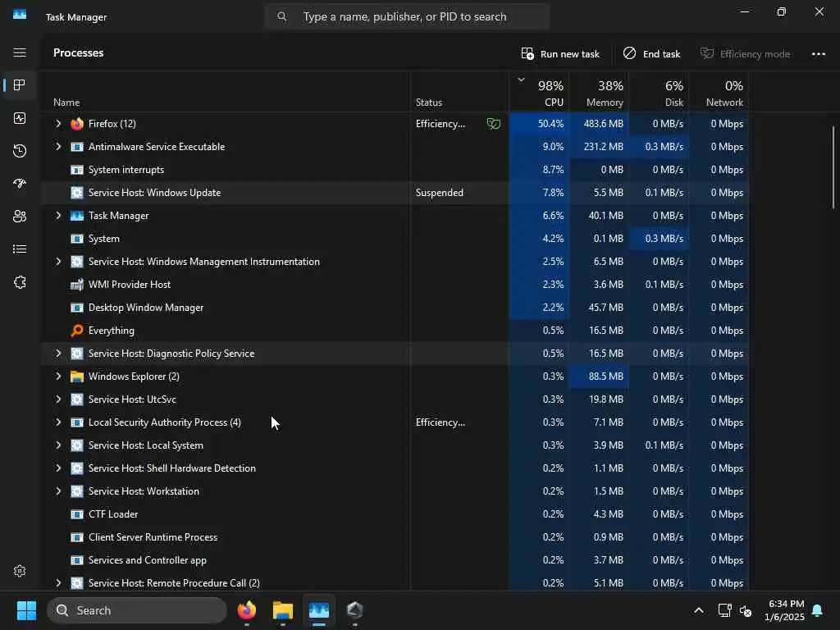The image size is (840, 630).
Task: Click the Windows taskbar Search box
Action: [x=137, y=610]
